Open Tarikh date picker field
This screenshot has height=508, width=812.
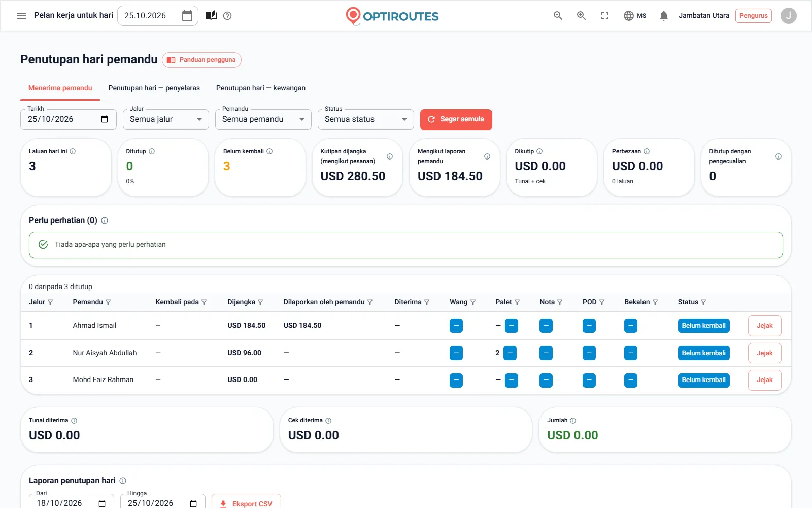(69, 119)
